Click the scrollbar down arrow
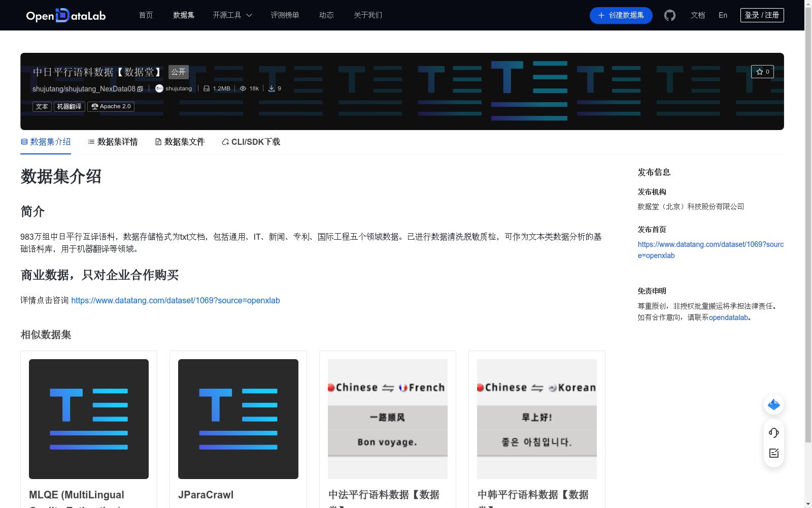The height and width of the screenshot is (508, 812). click(808, 504)
